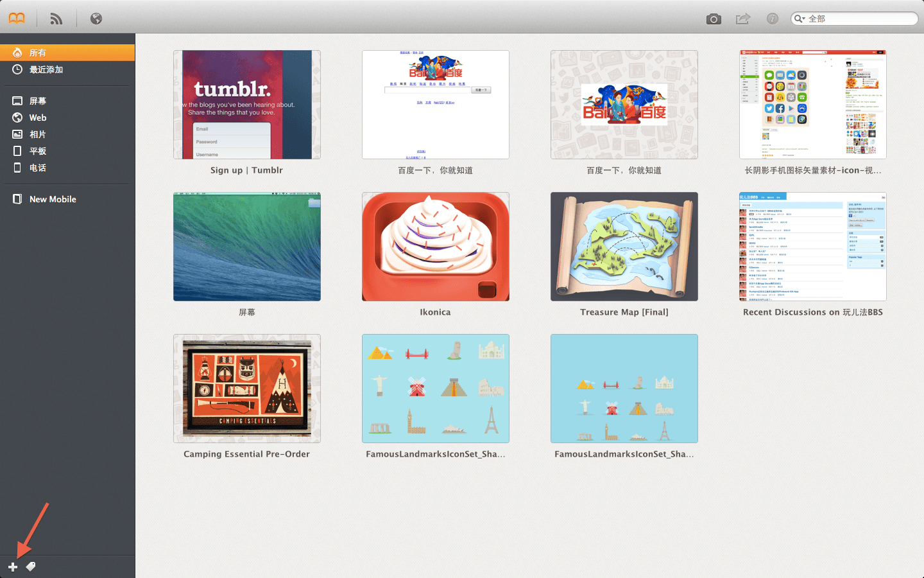Open the 相片 sidebar category
This screenshot has height=578, width=924.
click(x=37, y=134)
